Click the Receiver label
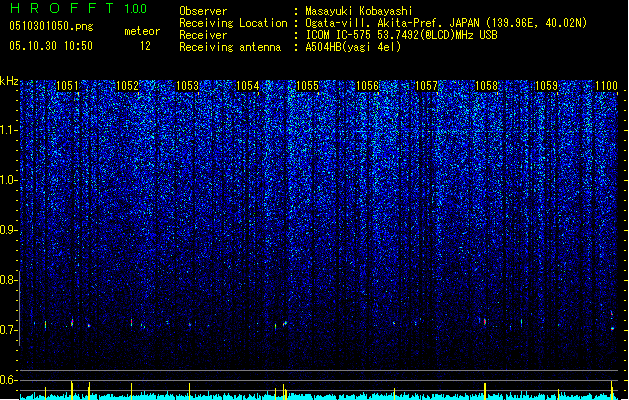This screenshot has width=629, height=400. point(203,35)
